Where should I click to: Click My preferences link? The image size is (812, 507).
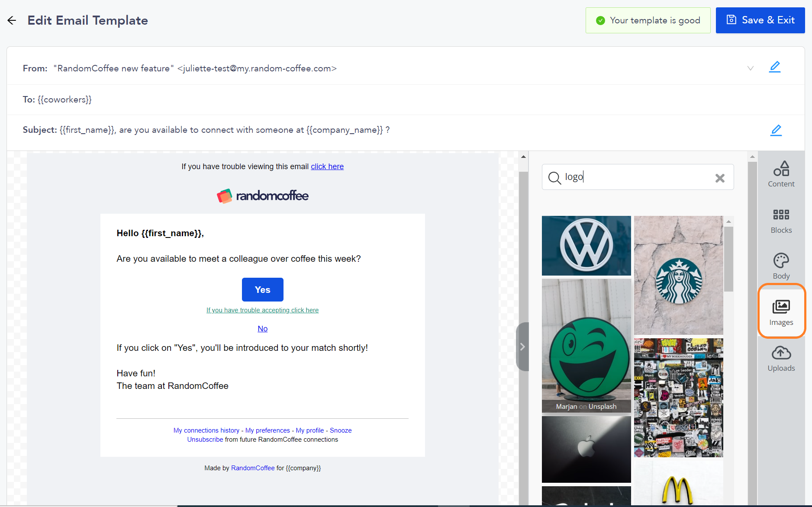[x=267, y=430]
